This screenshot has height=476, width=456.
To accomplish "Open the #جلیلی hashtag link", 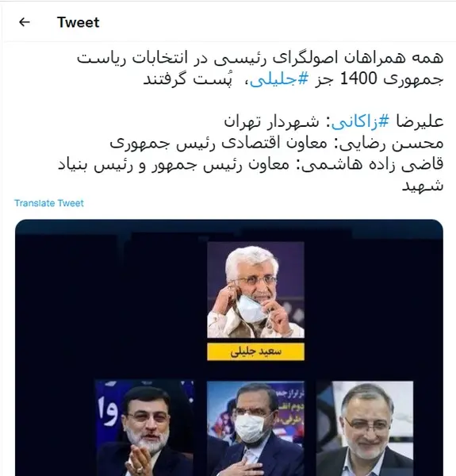I will point(279,79).
